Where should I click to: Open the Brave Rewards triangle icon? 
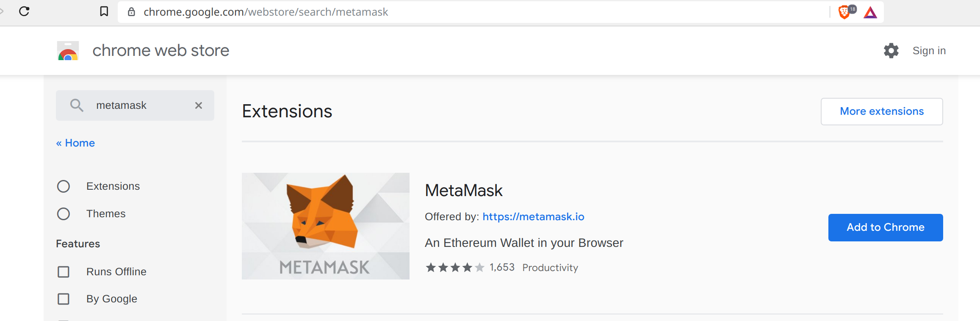870,13
